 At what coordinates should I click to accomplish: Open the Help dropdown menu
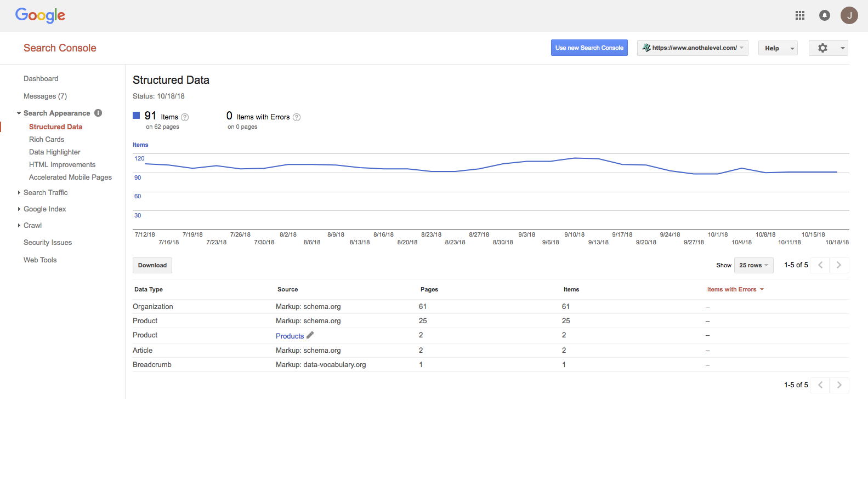pos(778,48)
